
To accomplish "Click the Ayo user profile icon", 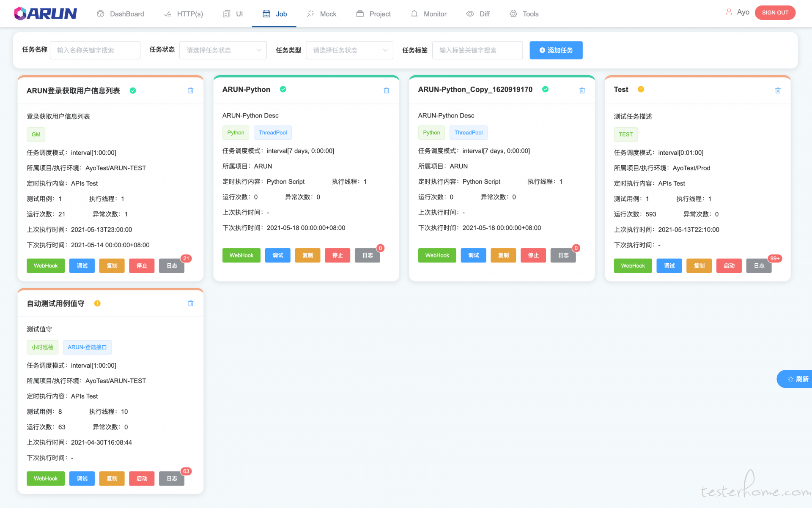I will [729, 12].
